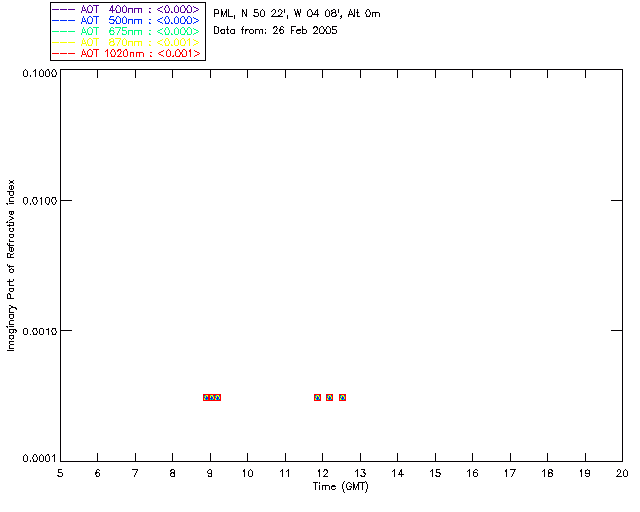
Task: Click the data marker near 12.5 GMT
Action: tap(342, 397)
